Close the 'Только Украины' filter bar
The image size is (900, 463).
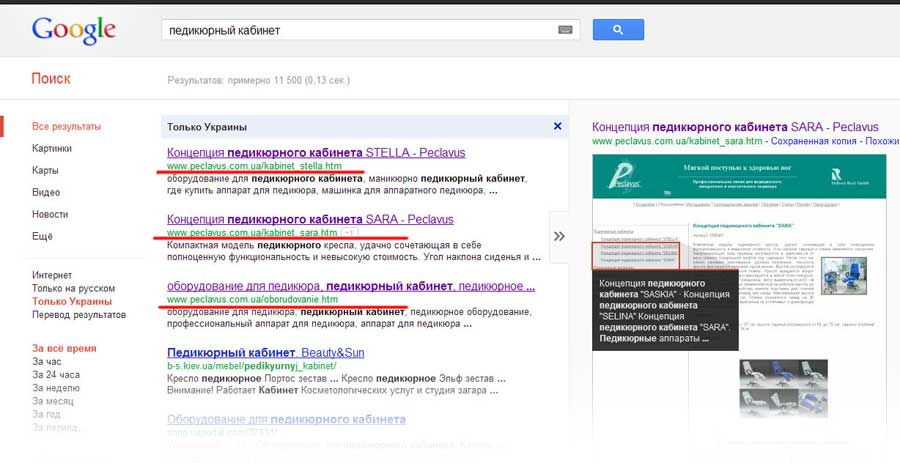[557, 126]
